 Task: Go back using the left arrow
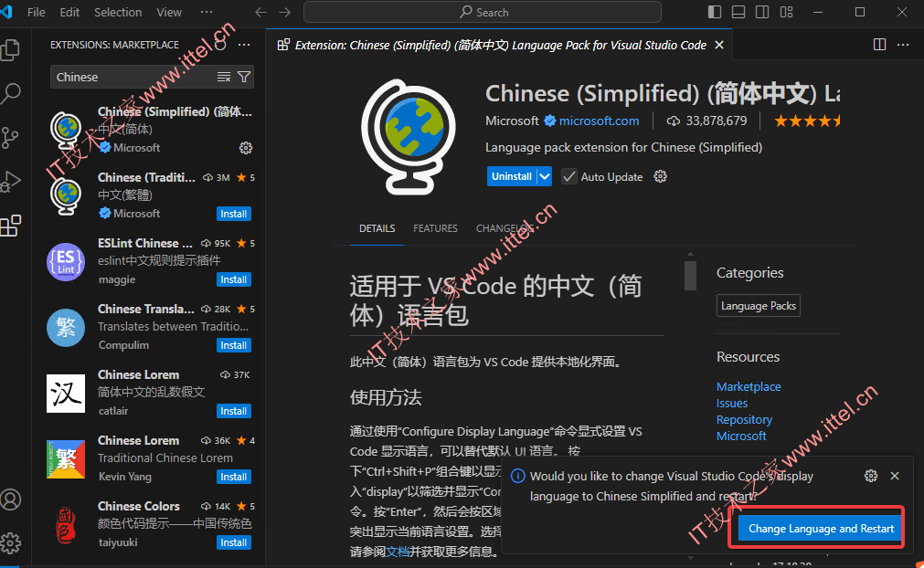pyautogui.click(x=260, y=13)
